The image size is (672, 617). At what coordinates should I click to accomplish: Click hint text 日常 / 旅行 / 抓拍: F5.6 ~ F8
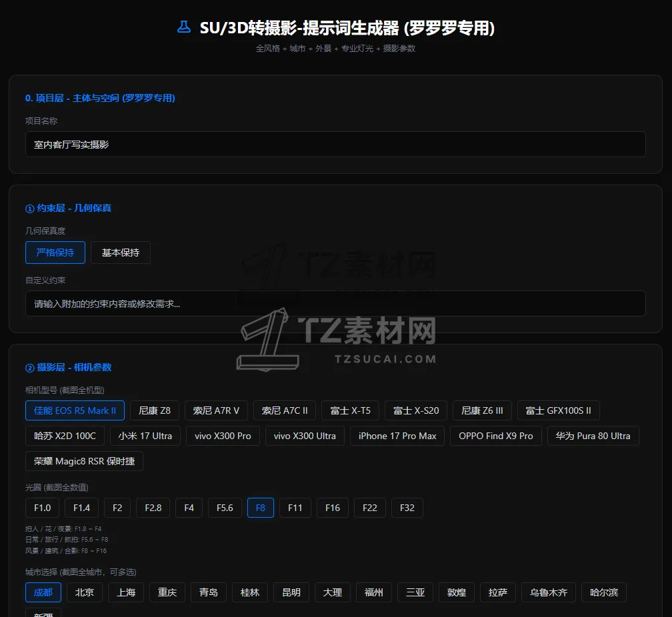point(67,540)
